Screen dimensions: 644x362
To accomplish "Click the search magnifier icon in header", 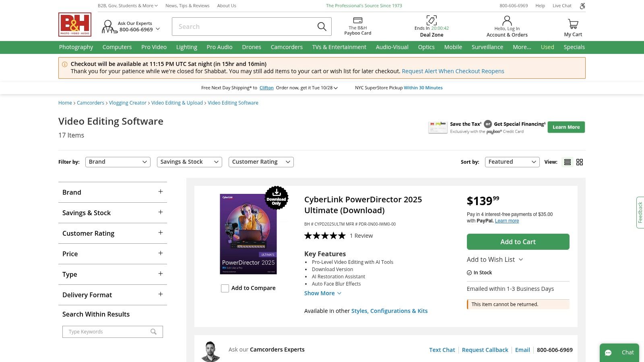I will coord(322,27).
